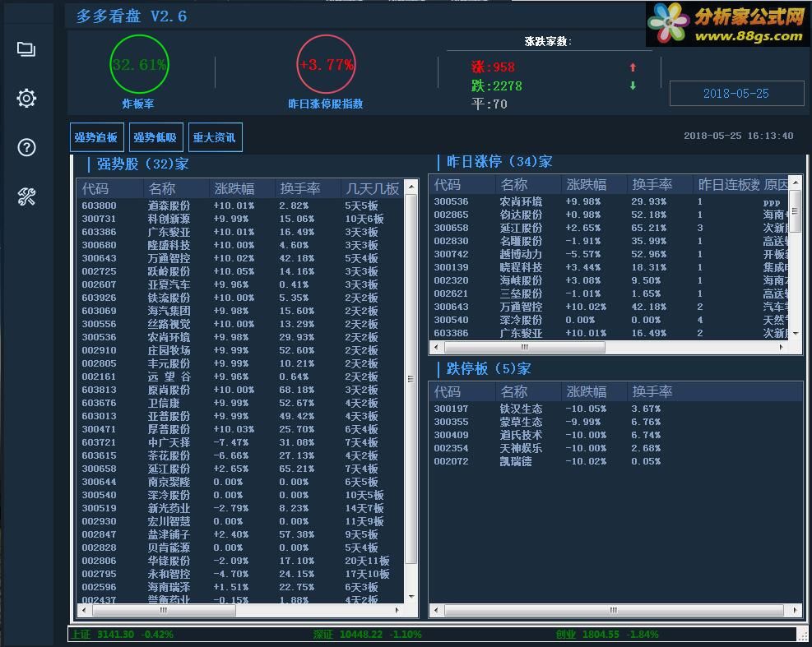Click the 昨日涨停 horizontal scrollbar thumb
Image resolution: width=812 pixels, height=647 pixels.
pyautogui.click(x=524, y=347)
